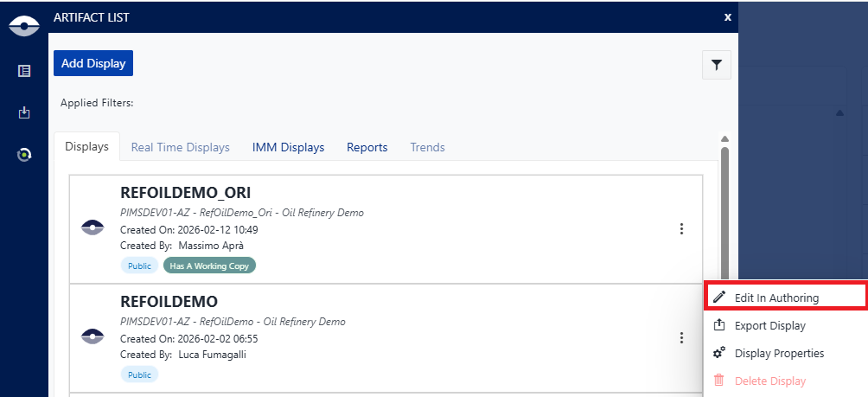Click Delete Display in the context menu
The width and height of the screenshot is (868, 397).
(x=769, y=381)
